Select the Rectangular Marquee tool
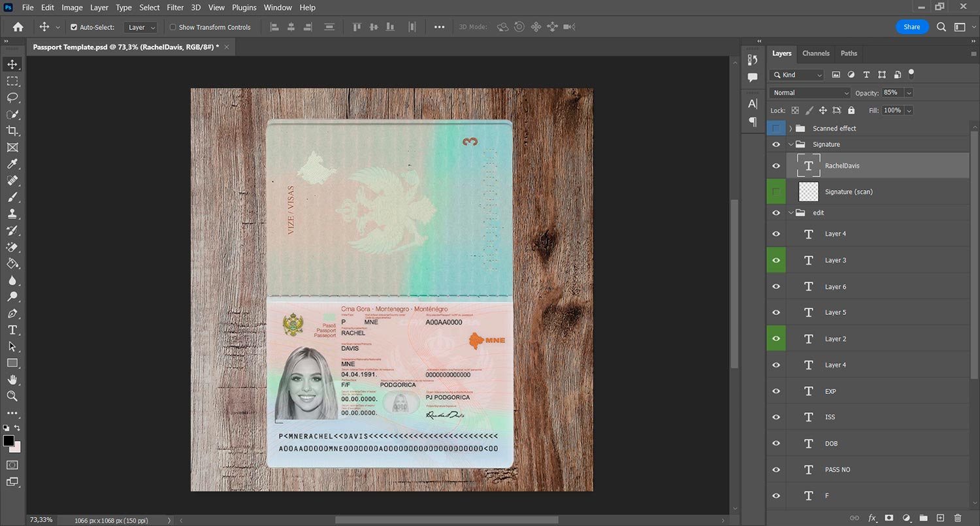 click(x=12, y=81)
